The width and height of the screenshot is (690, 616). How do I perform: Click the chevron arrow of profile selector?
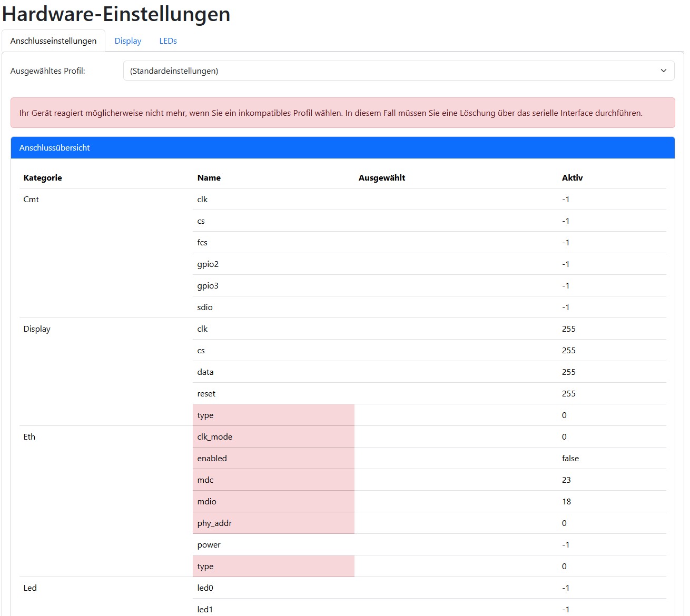click(663, 71)
